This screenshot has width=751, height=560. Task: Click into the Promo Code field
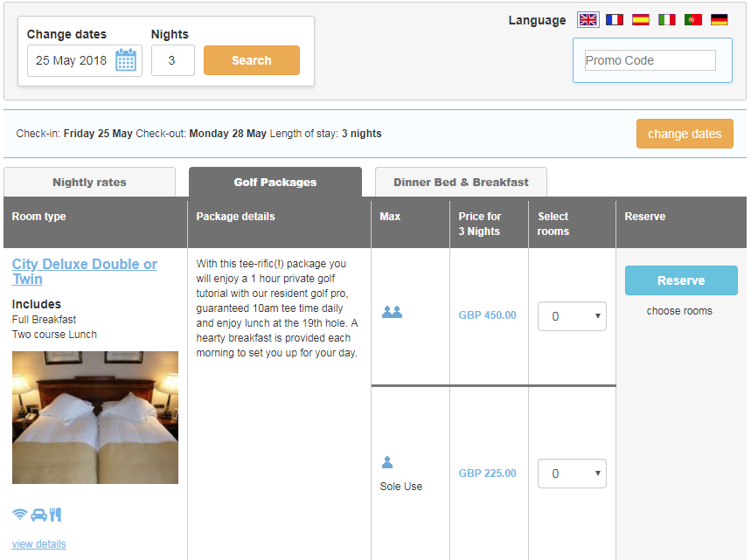(x=650, y=60)
